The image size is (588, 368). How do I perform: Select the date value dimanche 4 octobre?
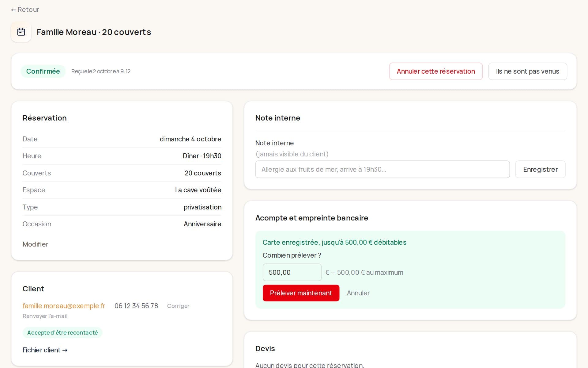(190, 139)
